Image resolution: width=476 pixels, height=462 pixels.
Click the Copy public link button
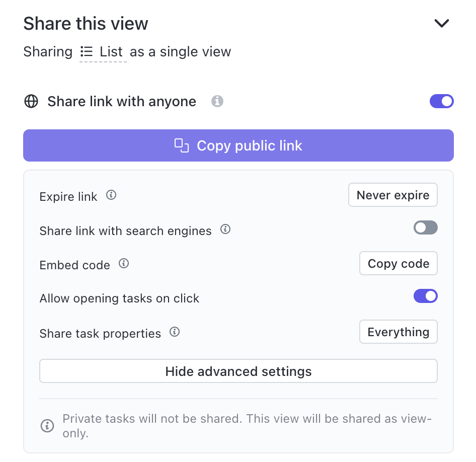tap(238, 145)
